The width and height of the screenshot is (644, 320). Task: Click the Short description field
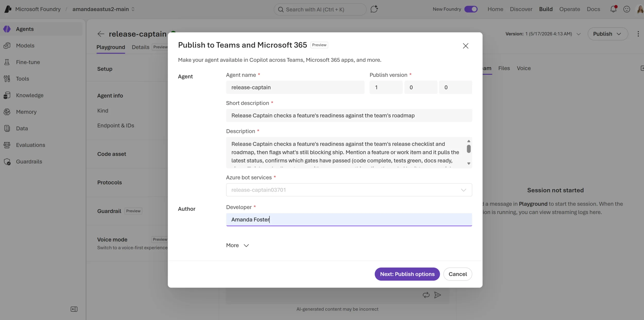click(x=349, y=115)
